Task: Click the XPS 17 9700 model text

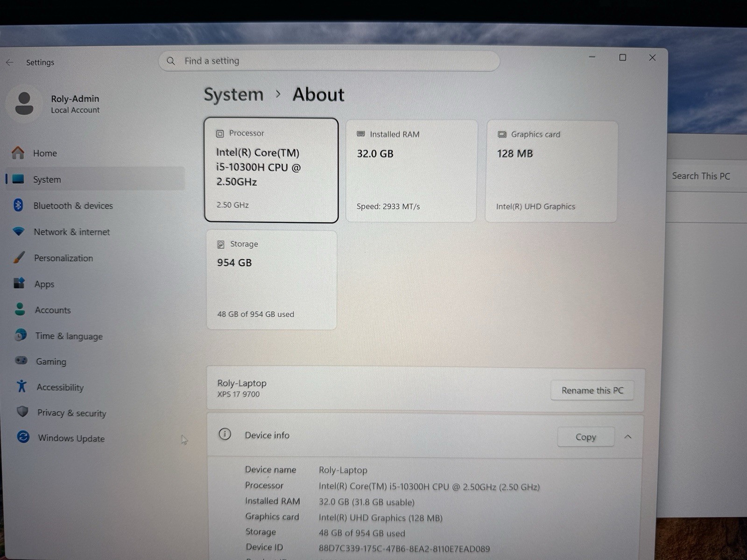Action: pos(239,394)
